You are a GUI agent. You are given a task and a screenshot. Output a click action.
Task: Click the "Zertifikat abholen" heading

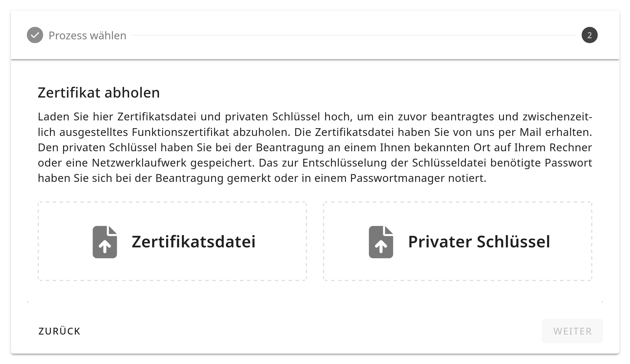(99, 93)
